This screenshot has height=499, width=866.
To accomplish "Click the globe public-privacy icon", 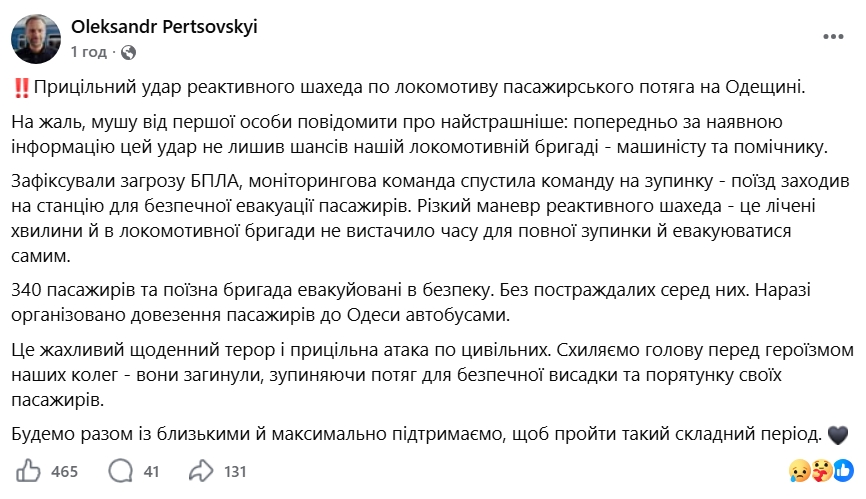I will point(128,52).
